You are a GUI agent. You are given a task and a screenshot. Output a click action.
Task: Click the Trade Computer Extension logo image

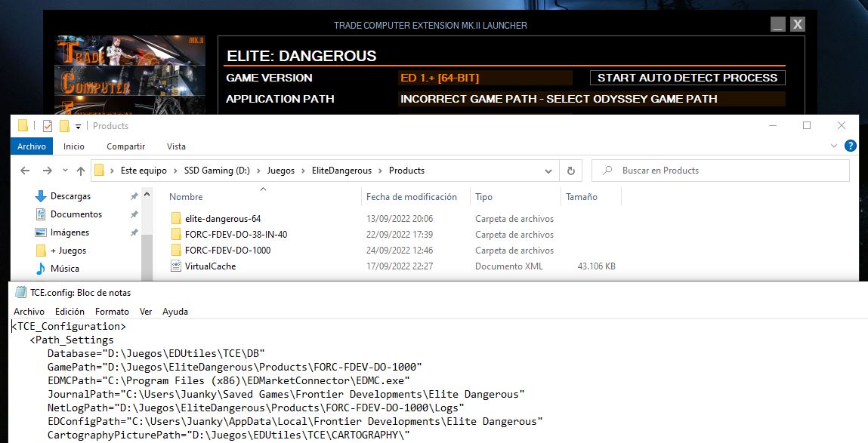[x=131, y=75]
